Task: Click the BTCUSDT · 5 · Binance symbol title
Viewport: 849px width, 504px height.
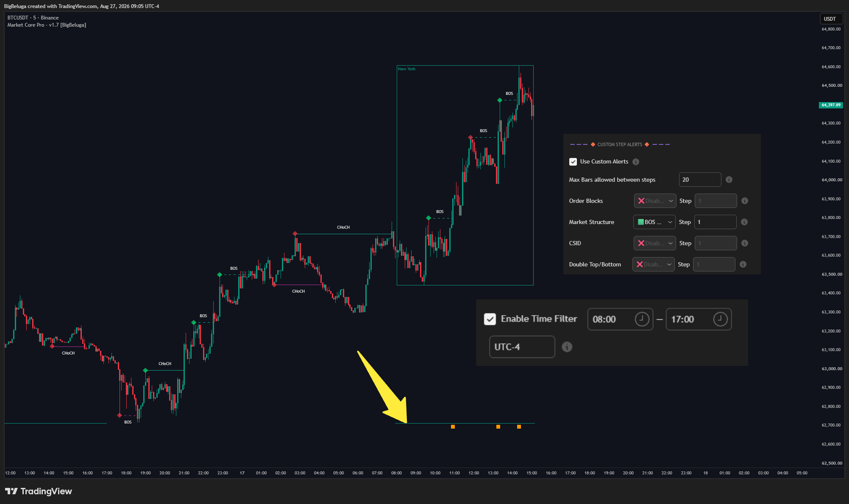Action: [x=33, y=18]
